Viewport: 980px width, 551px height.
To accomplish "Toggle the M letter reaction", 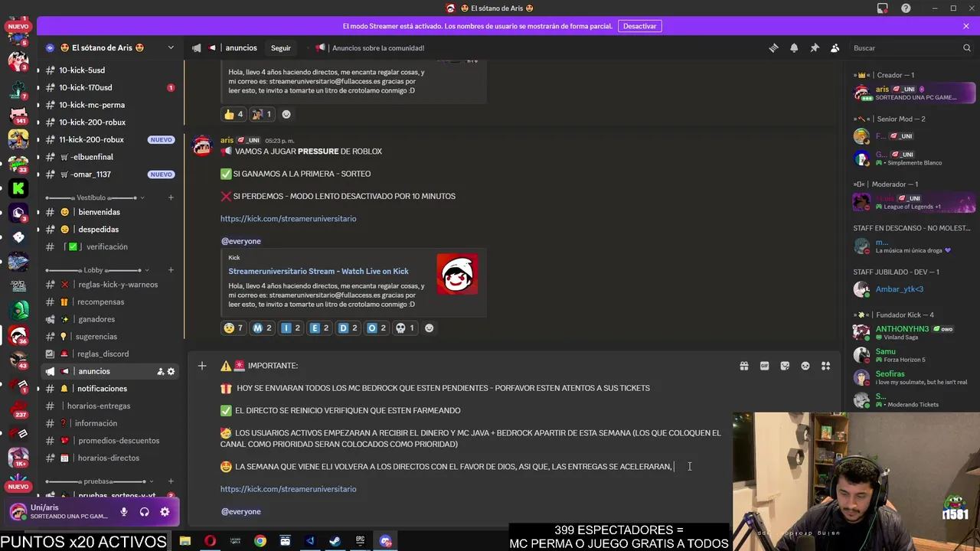I will tap(262, 328).
